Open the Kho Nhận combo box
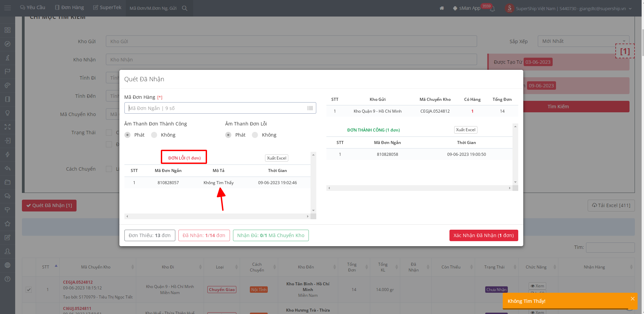 (x=291, y=59)
